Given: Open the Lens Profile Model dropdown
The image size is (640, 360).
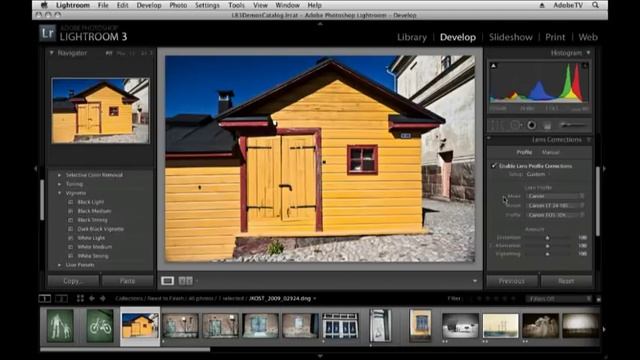Looking at the screenshot, I should pos(555,205).
